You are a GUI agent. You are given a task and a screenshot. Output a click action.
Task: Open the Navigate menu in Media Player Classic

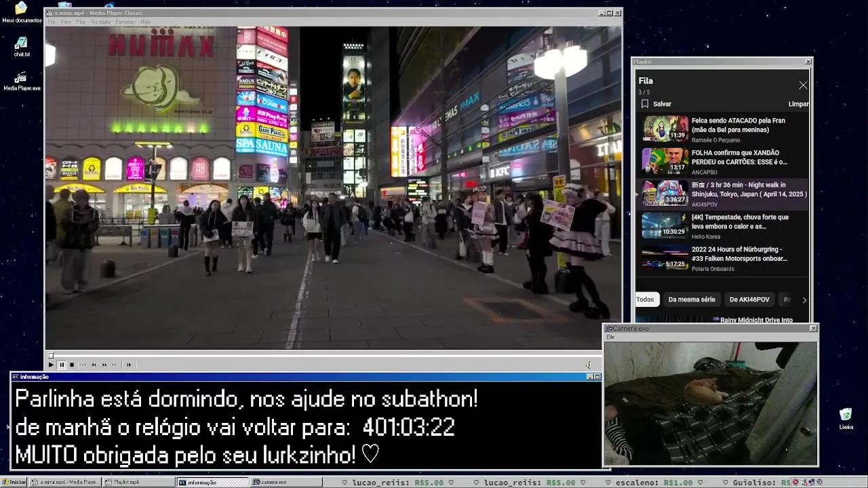(x=100, y=22)
